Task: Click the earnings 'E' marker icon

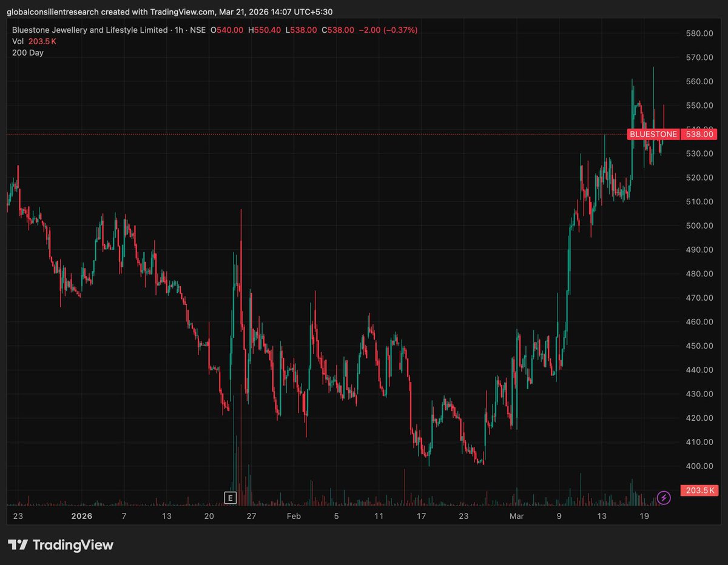Action: [230, 498]
